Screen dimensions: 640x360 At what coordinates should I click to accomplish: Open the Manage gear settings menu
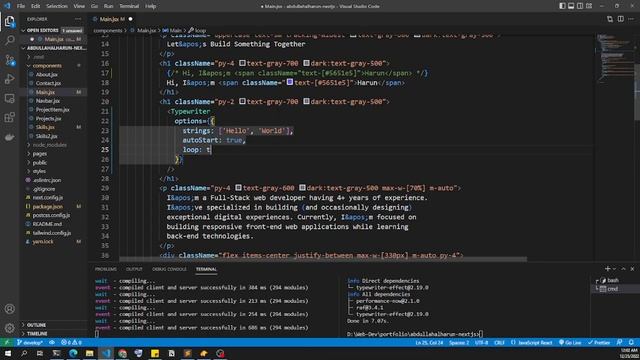click(9, 328)
